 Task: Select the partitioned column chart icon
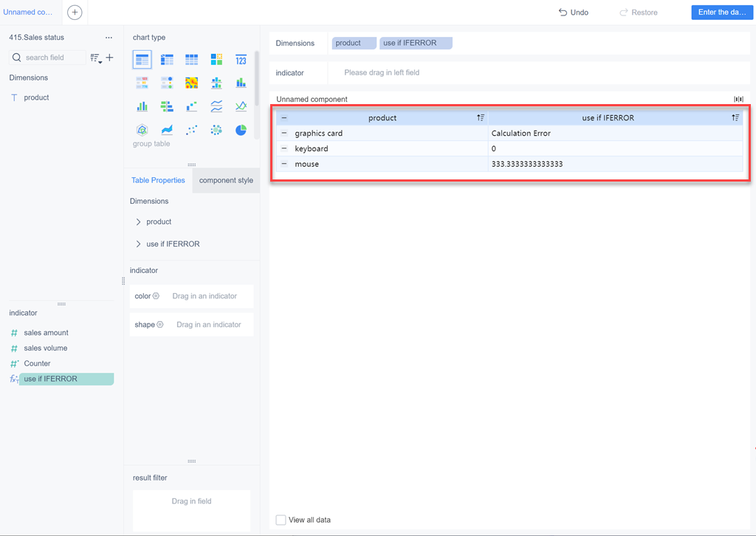[x=216, y=83]
